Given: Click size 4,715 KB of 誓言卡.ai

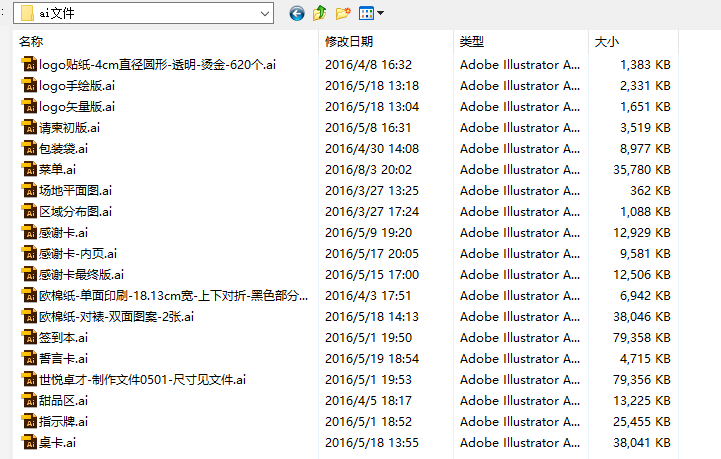Looking at the screenshot, I should coord(645,359).
